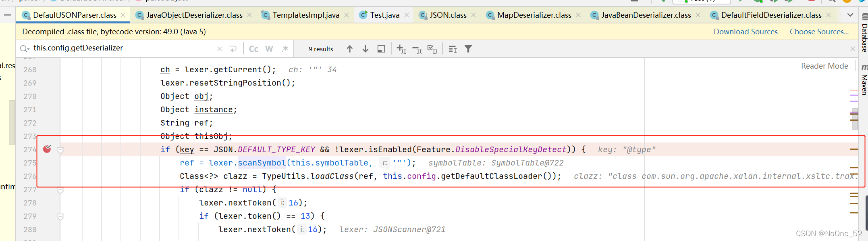Insert a new line in search field
The width and height of the screenshot is (868, 241).
[233, 49]
